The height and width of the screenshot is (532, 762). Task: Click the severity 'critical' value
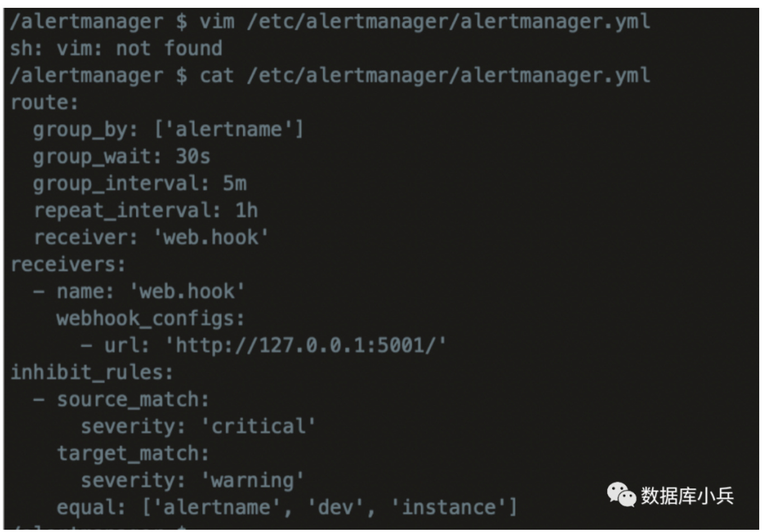pyautogui.click(x=258, y=426)
